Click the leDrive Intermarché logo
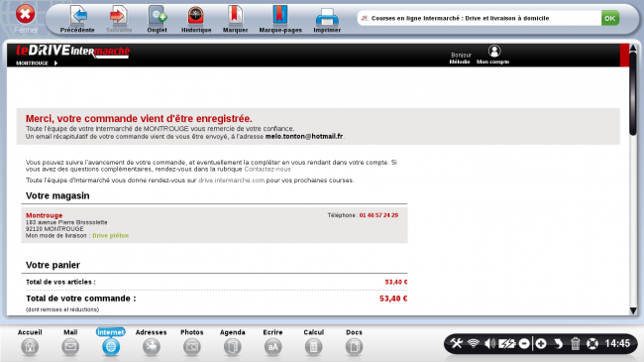644x362 pixels. click(x=72, y=51)
